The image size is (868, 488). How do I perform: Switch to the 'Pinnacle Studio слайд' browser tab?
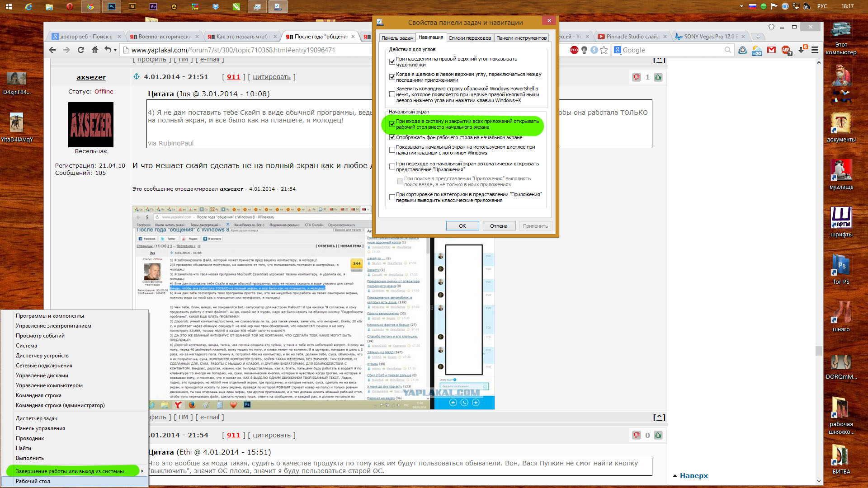point(632,37)
